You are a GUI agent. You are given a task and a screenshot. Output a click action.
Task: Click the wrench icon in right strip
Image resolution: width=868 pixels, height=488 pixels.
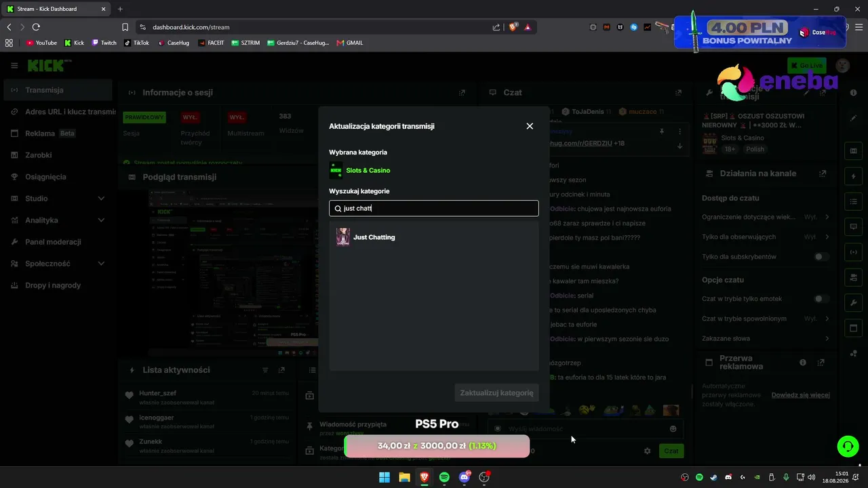[853, 302]
